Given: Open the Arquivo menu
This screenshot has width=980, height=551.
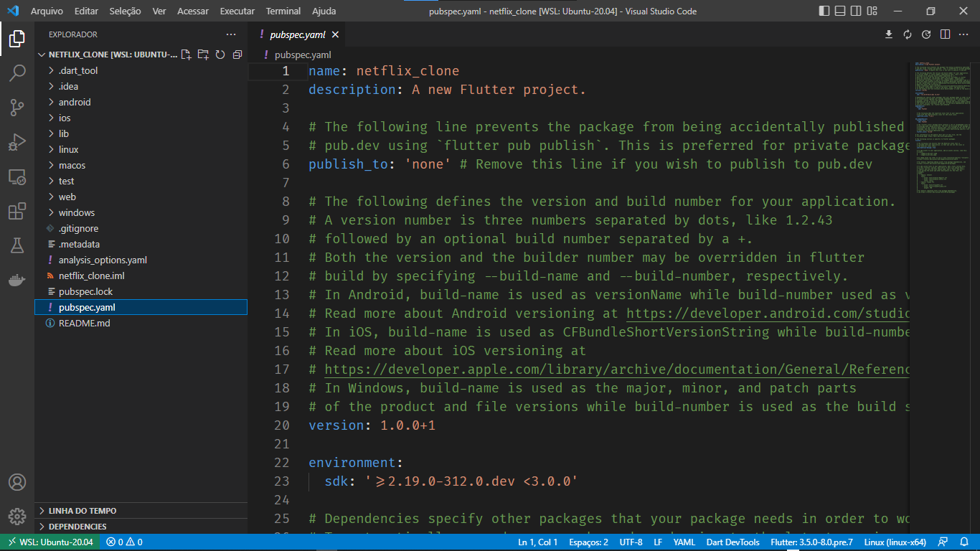Looking at the screenshot, I should point(47,11).
